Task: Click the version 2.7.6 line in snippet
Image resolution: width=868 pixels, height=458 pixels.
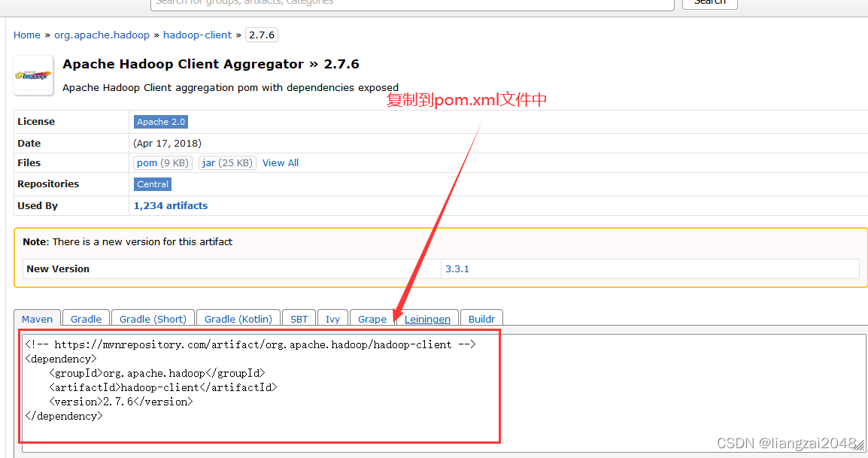Action: click(120, 402)
